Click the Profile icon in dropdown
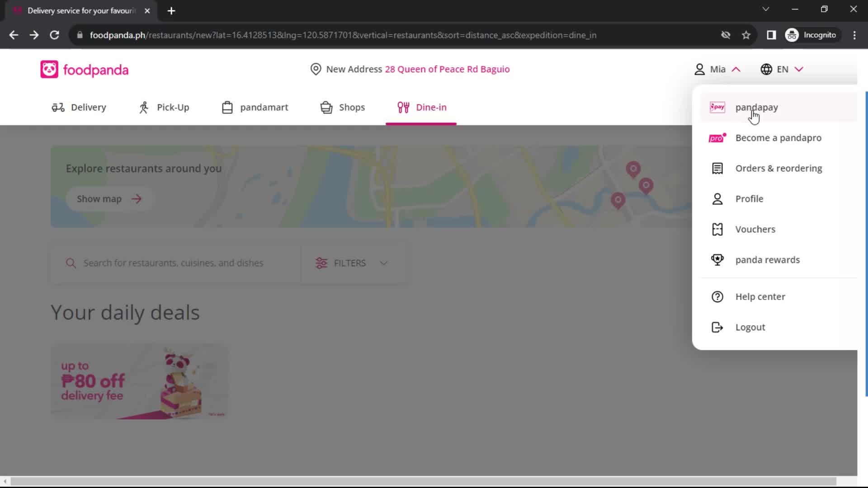The width and height of the screenshot is (868, 488). (718, 198)
